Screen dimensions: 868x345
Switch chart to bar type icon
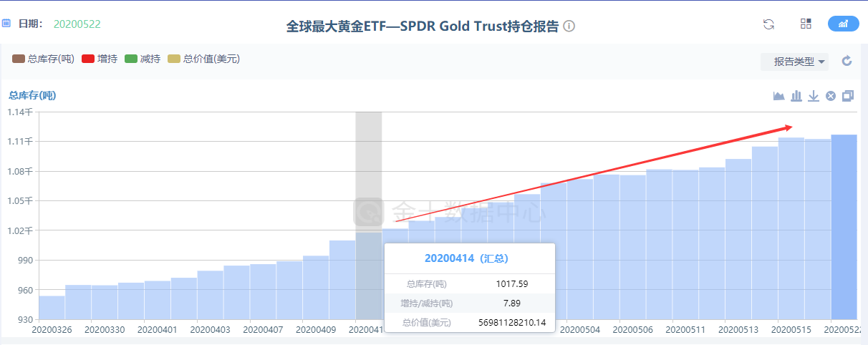click(796, 96)
